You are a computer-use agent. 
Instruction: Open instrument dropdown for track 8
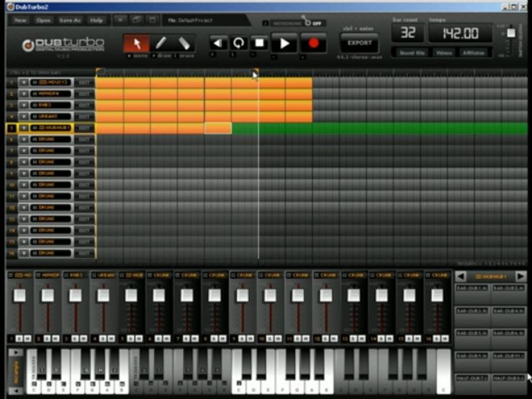point(24,162)
